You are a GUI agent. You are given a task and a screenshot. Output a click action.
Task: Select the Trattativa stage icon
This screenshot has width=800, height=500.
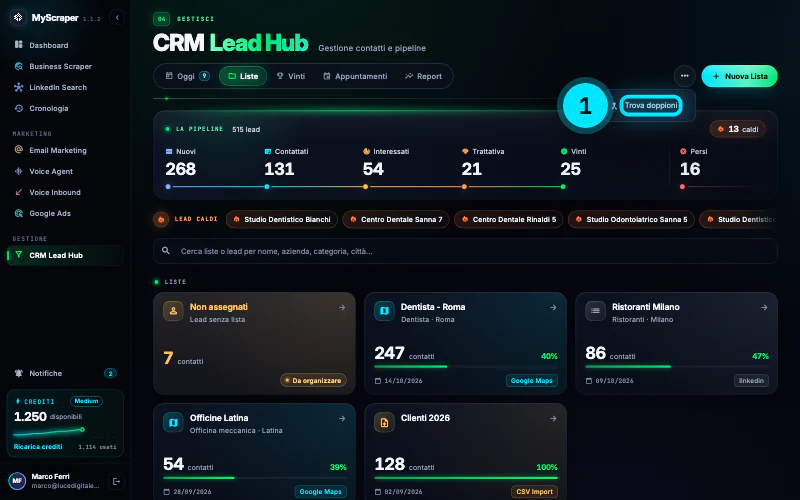pos(465,152)
